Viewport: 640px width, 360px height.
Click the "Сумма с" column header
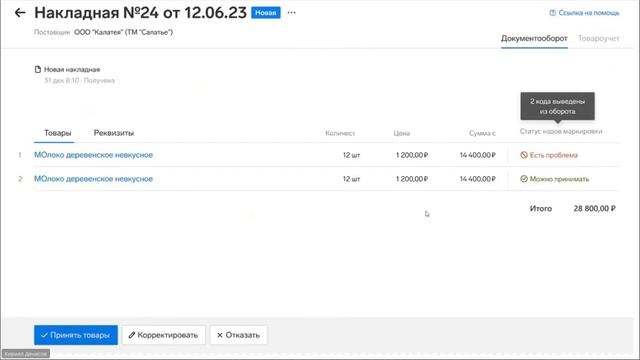[482, 133]
